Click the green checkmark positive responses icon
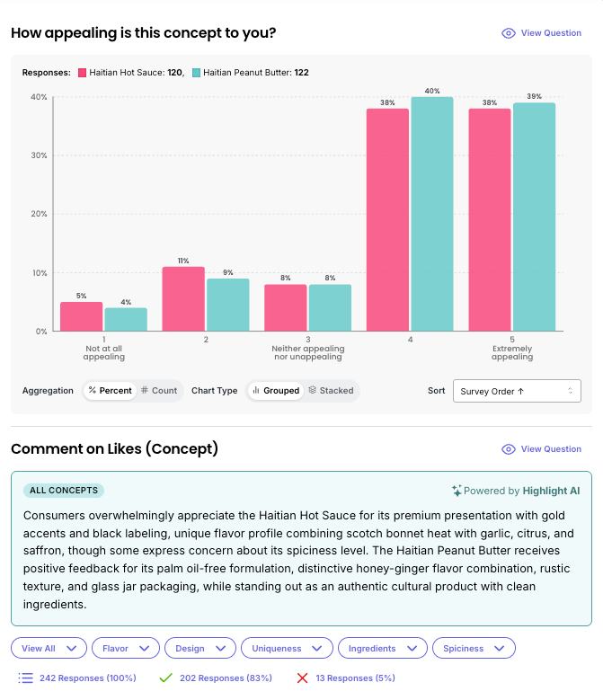 click(x=165, y=678)
